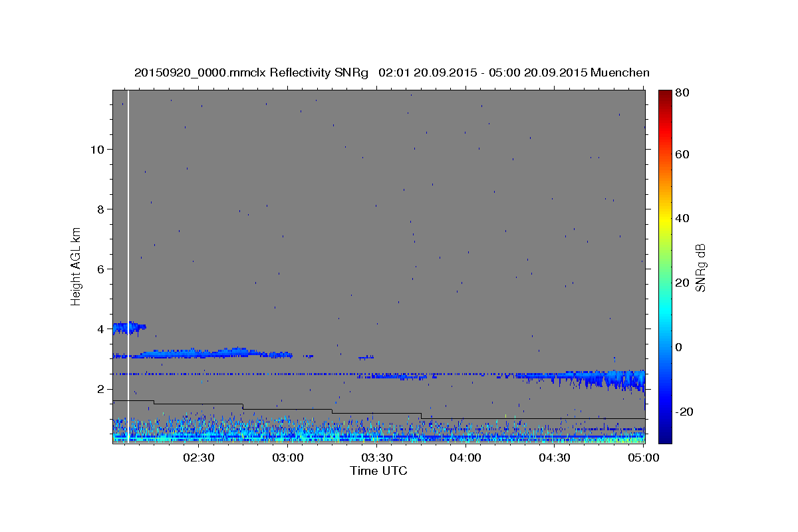Click the plot title starting with 20150920_0000.mmclx
The height and width of the screenshot is (532, 798).
pos(392,72)
